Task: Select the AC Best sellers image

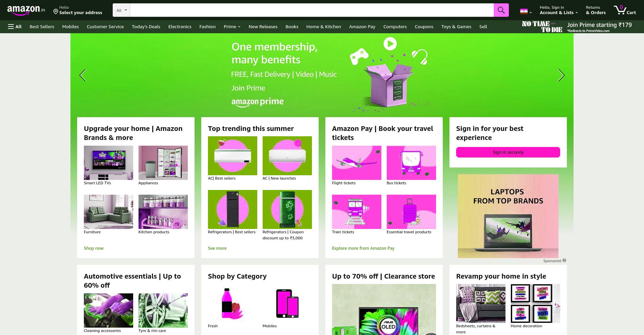Action: 232,156
